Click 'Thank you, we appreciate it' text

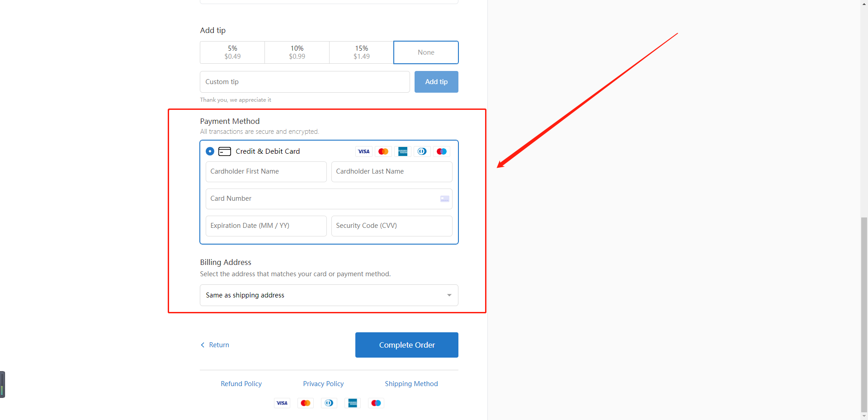click(x=236, y=100)
